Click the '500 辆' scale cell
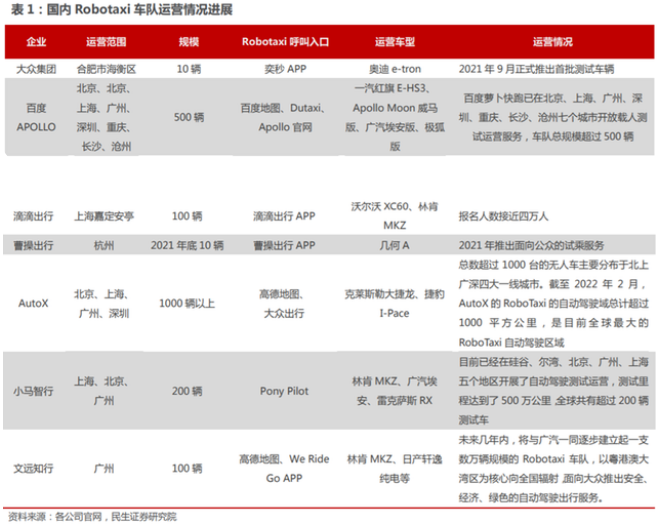The image size is (660, 527). coord(189,117)
